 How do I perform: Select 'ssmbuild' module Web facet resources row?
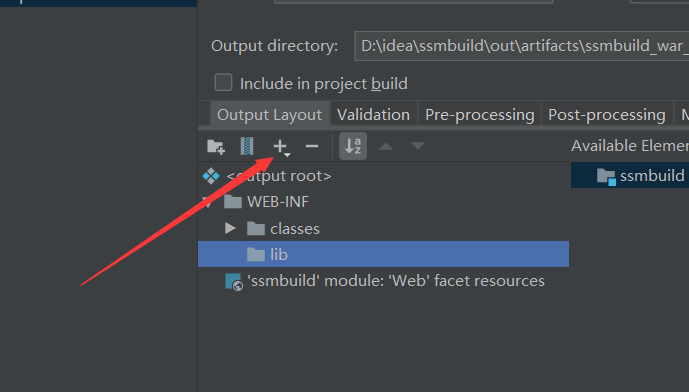383,281
